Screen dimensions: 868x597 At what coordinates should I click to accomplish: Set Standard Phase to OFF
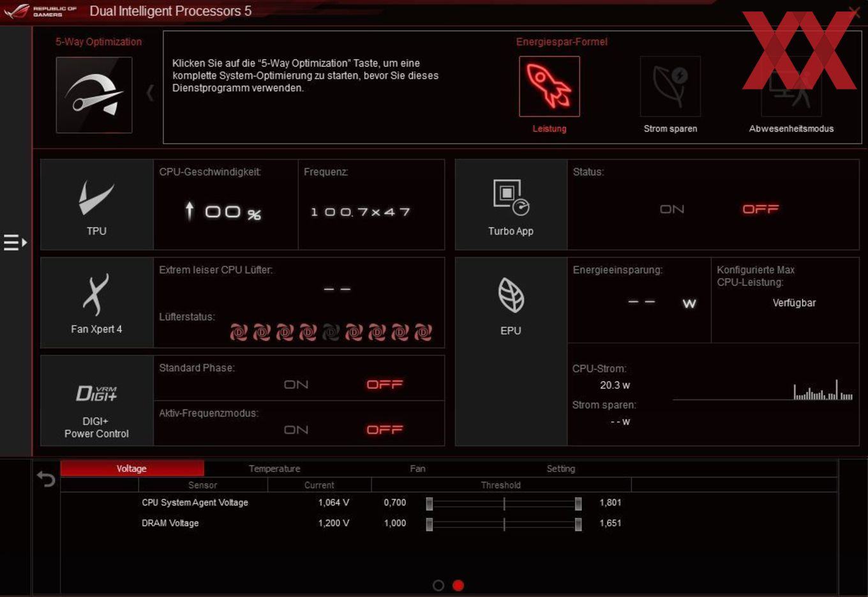pyautogui.click(x=385, y=384)
